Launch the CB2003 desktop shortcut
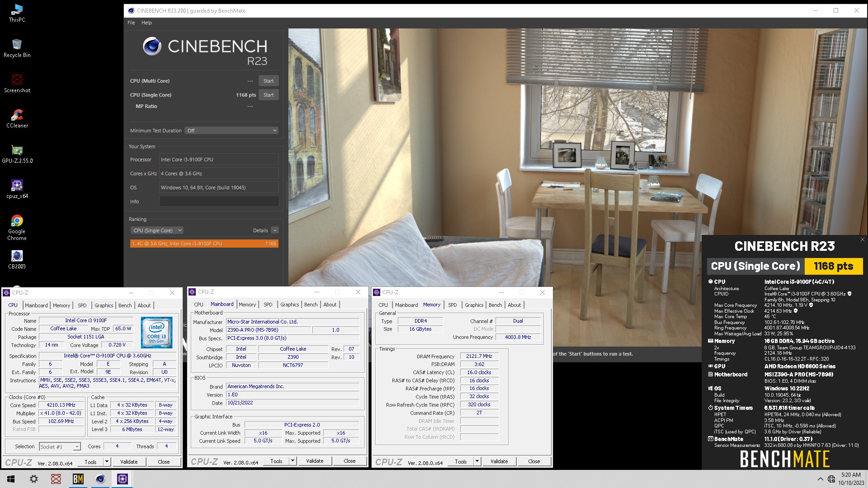 coord(17,259)
